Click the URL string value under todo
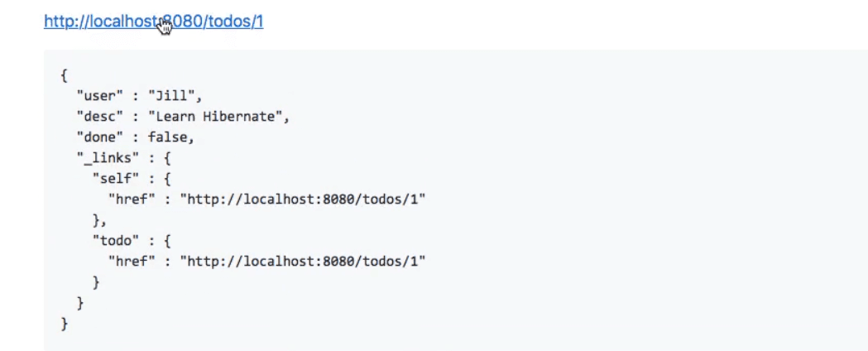Viewport: 868px width, 351px height. pos(303,262)
